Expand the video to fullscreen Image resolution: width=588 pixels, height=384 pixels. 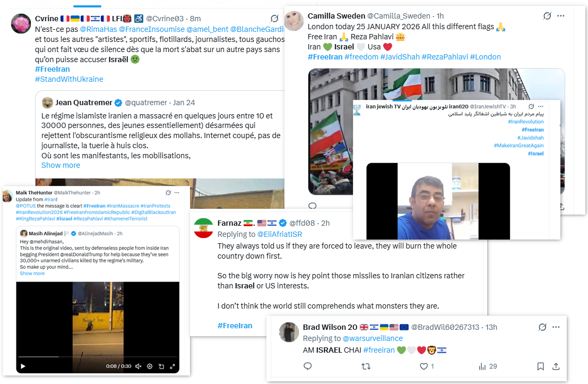[x=172, y=366]
